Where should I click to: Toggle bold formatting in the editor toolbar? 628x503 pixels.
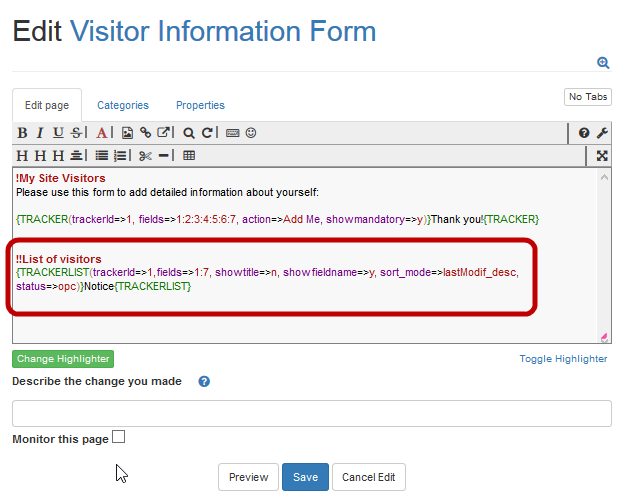22,132
